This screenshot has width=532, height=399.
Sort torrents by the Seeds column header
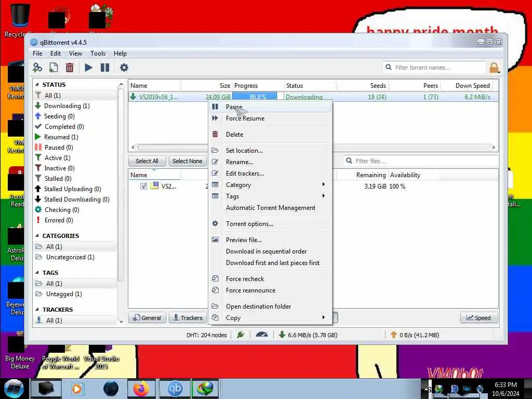click(x=363, y=86)
